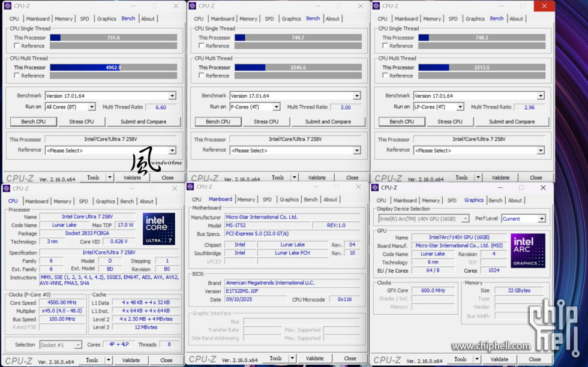Click the Core Speed 4500.00 MHz field
This screenshot has height=367, width=588.
63,303
